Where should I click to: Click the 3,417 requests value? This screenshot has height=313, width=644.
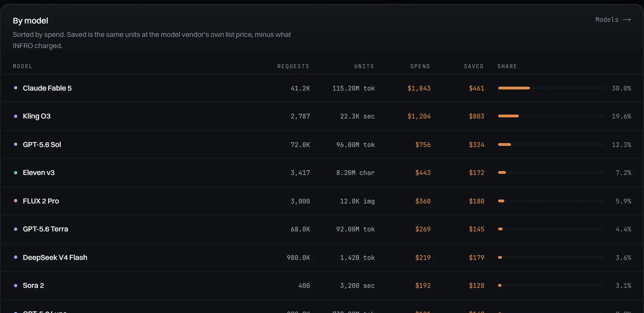[x=300, y=173]
